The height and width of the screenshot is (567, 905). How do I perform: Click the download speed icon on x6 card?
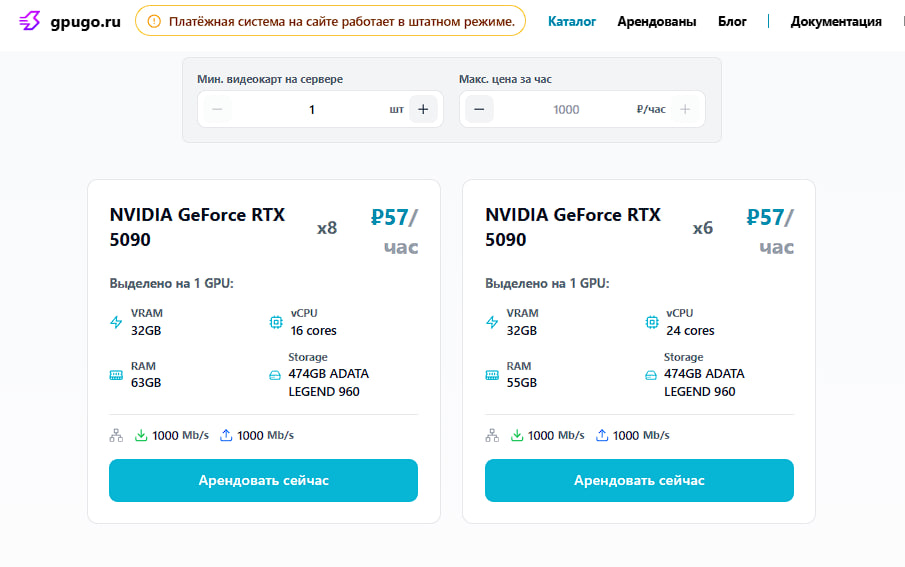[x=517, y=435]
